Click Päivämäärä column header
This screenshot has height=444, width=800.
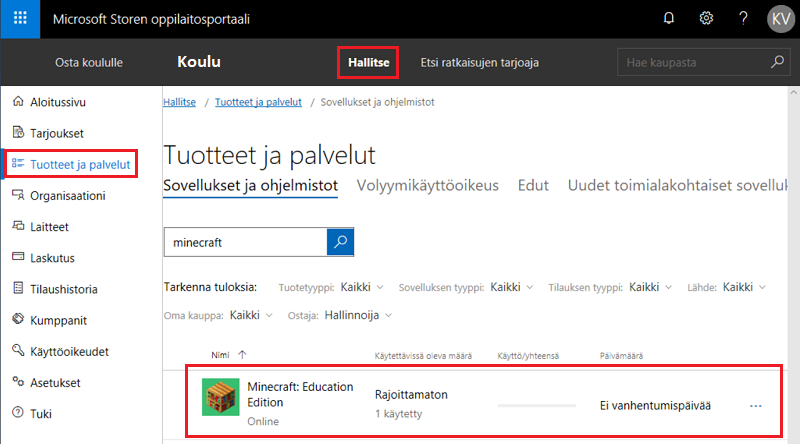point(621,356)
